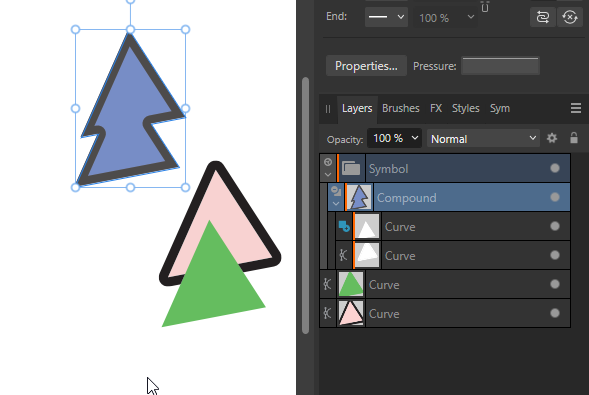589x395 pixels.
Task: Switch to the FX tab
Action: 436,109
